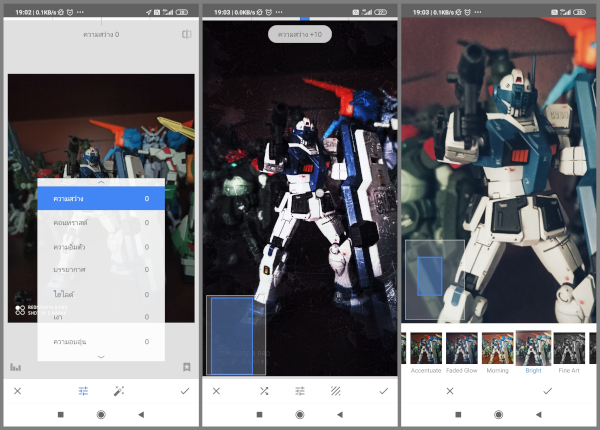Image resolution: width=600 pixels, height=430 pixels.
Task: Tap the Faded Glow label text
Action: click(462, 370)
